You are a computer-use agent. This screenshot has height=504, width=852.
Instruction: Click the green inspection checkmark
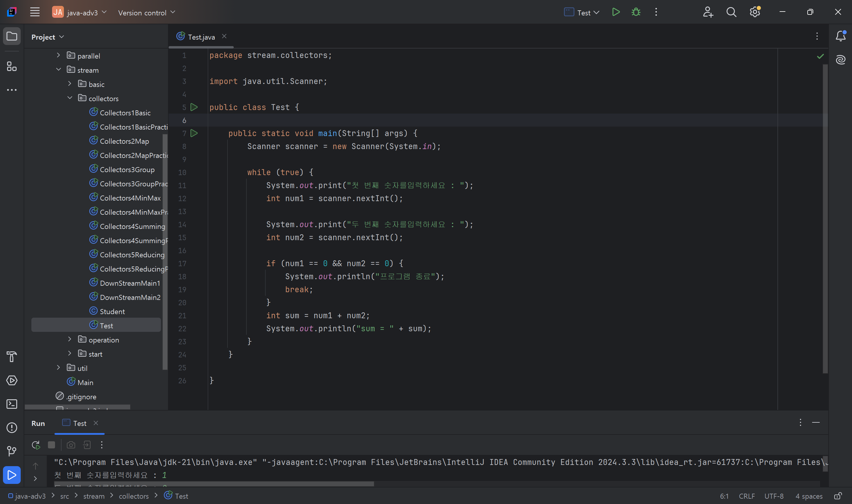click(x=820, y=56)
